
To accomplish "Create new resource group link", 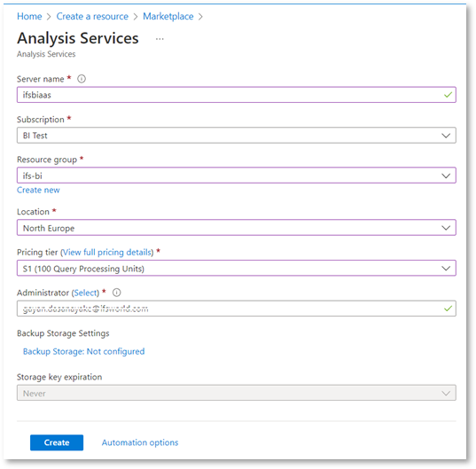I will pos(38,190).
